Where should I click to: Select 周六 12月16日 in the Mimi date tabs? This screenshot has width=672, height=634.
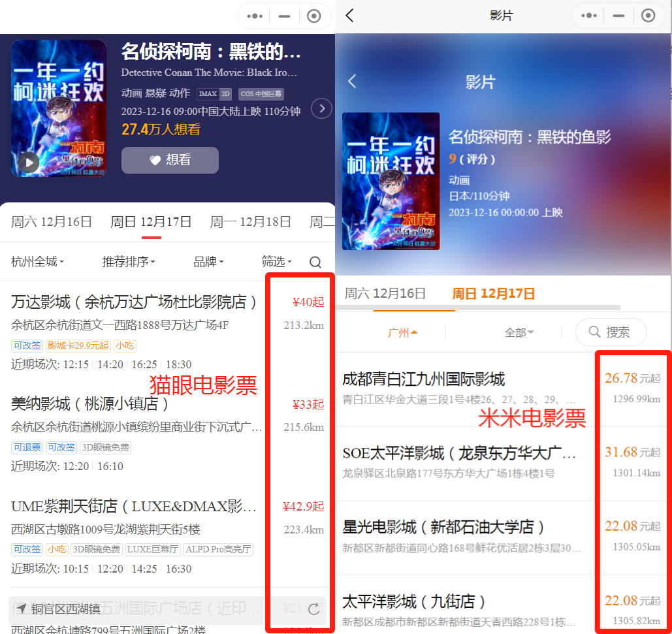click(385, 293)
